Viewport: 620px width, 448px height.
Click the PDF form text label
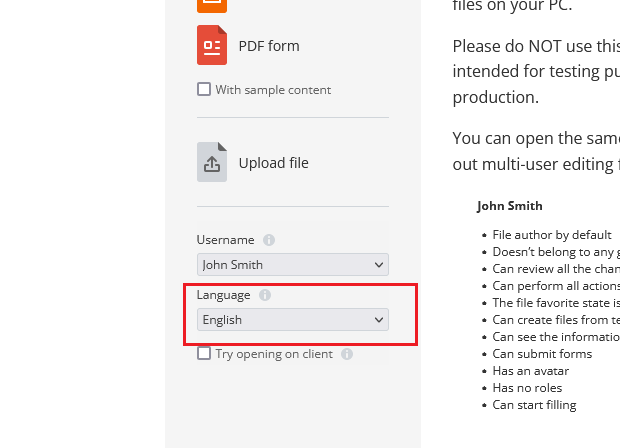tap(268, 46)
